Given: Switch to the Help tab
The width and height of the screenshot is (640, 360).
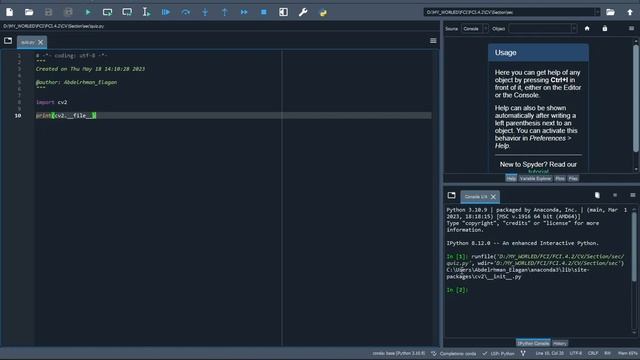Looking at the screenshot, I should click(511, 178).
